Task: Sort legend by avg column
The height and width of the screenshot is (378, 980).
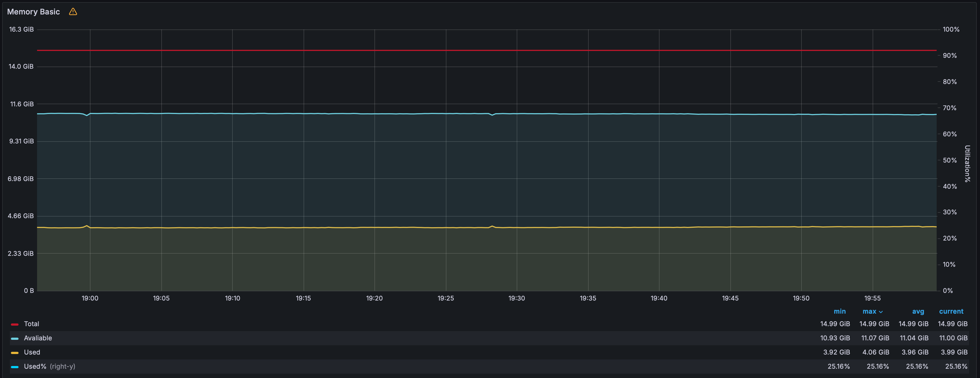Action: (918, 311)
